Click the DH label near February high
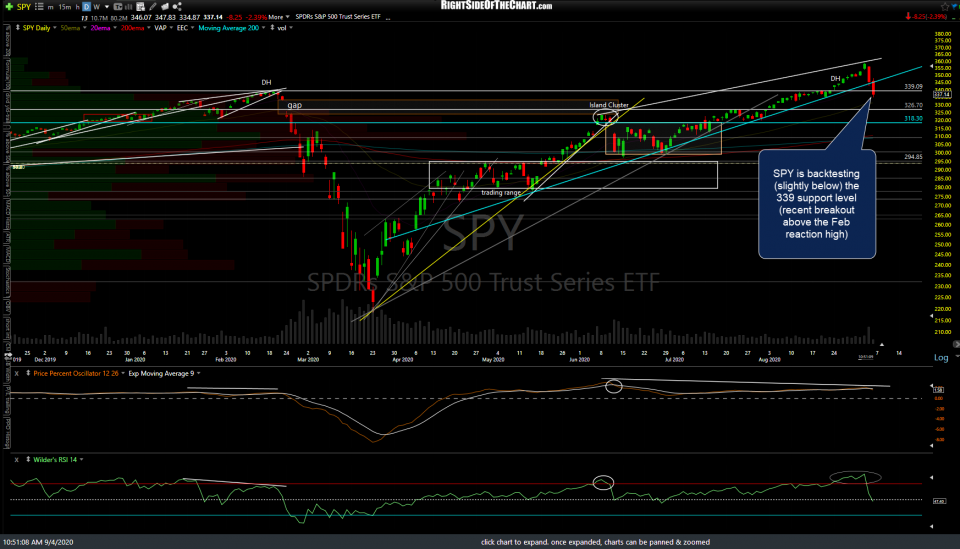 coord(266,82)
